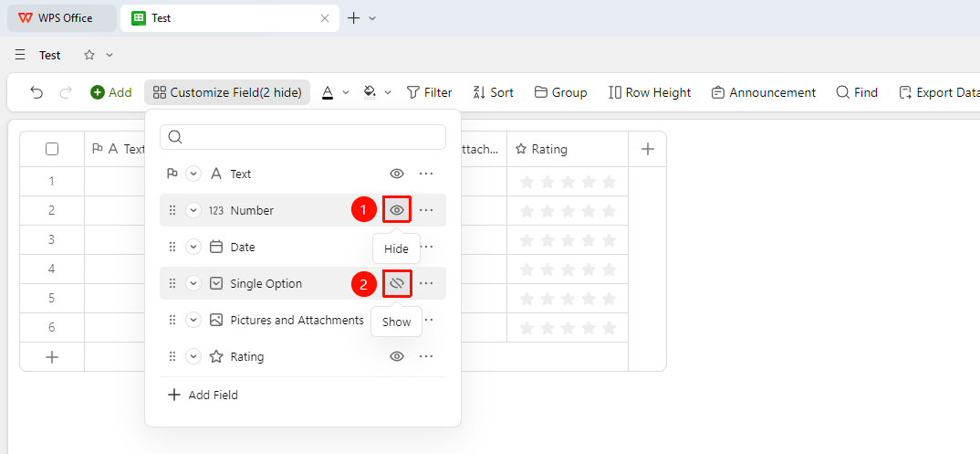Image resolution: width=980 pixels, height=454 pixels.
Task: Toggle visibility eye for Text field
Action: [x=397, y=174]
